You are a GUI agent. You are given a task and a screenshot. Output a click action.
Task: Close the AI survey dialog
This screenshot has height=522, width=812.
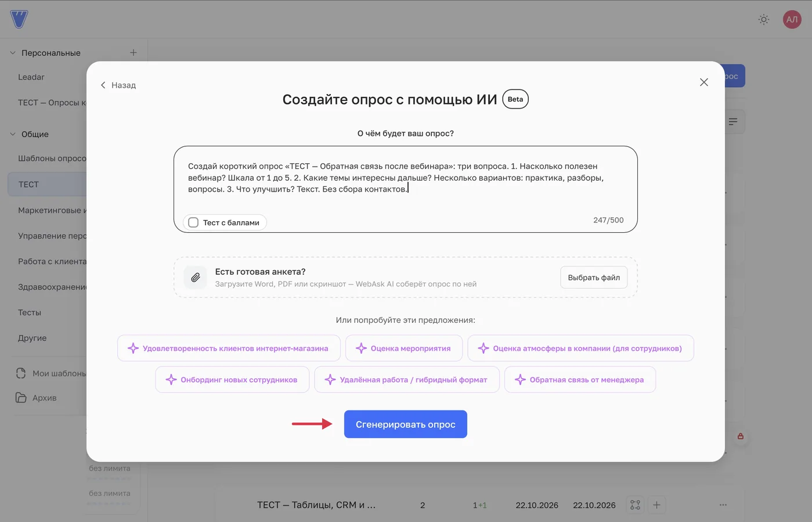pyautogui.click(x=704, y=82)
